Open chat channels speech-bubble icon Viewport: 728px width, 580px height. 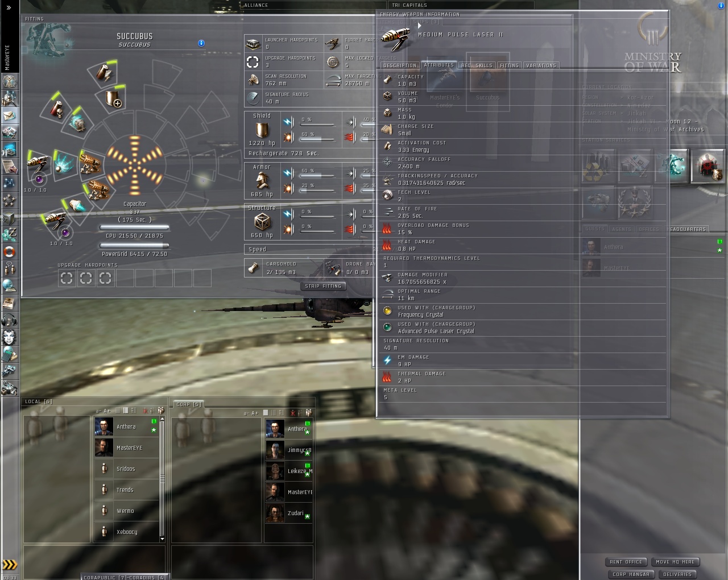10,268
